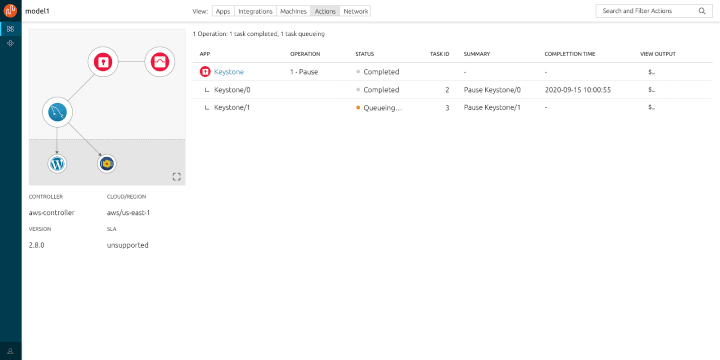Click the SLA value unsupported

click(128, 245)
